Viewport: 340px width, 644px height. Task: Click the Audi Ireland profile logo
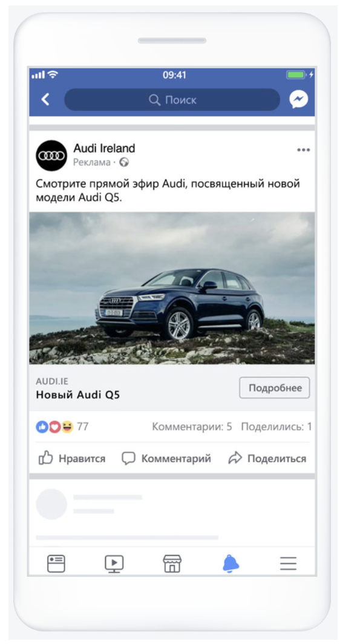point(51,156)
